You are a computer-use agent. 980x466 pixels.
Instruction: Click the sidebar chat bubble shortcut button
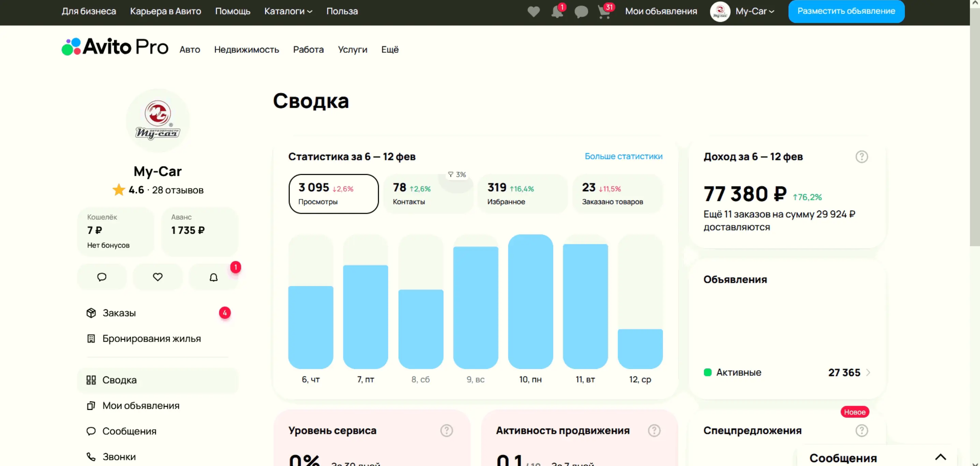(x=102, y=277)
